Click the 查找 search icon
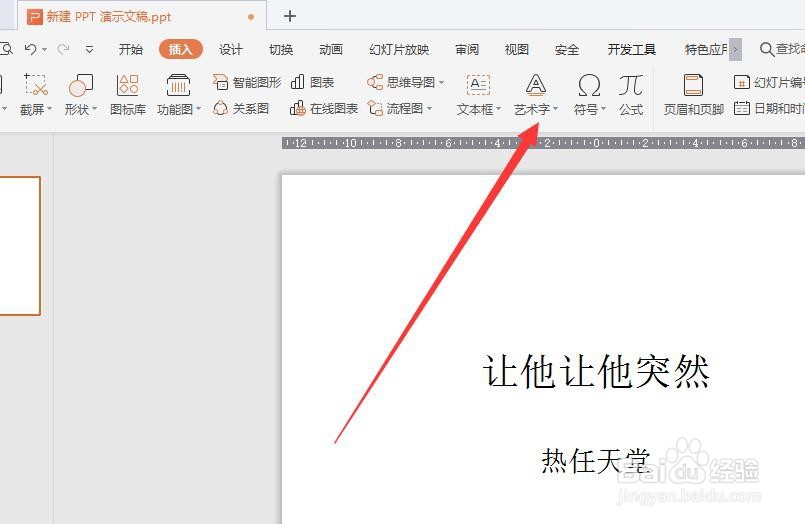The image size is (805, 524). point(766,49)
